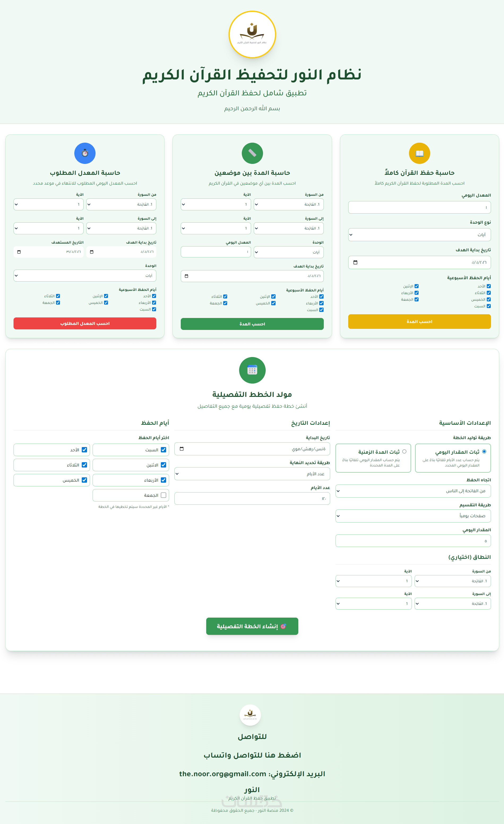The image size is (504, 824).
Task: Click the التاريخ المستهدف date field
Action: tap(49, 252)
